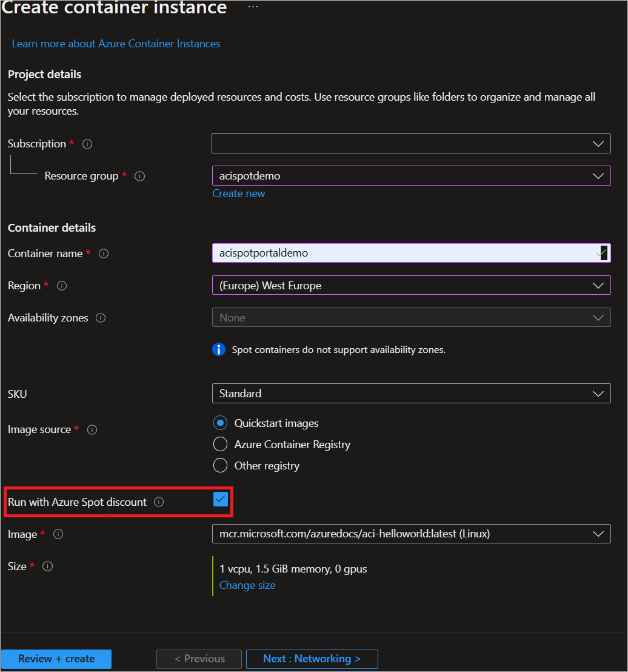Click Change size under Size
The image size is (628, 672).
coord(247,585)
